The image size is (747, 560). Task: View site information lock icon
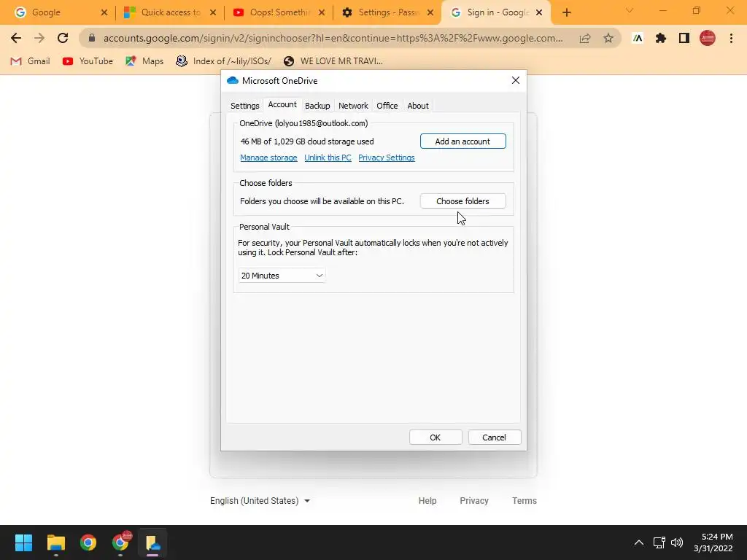(92, 38)
